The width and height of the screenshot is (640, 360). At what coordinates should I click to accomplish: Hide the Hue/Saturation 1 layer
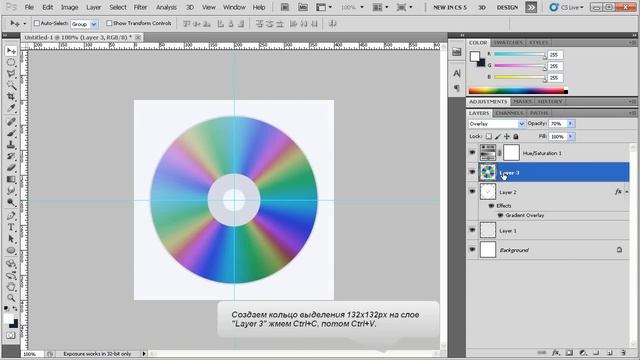coord(472,153)
